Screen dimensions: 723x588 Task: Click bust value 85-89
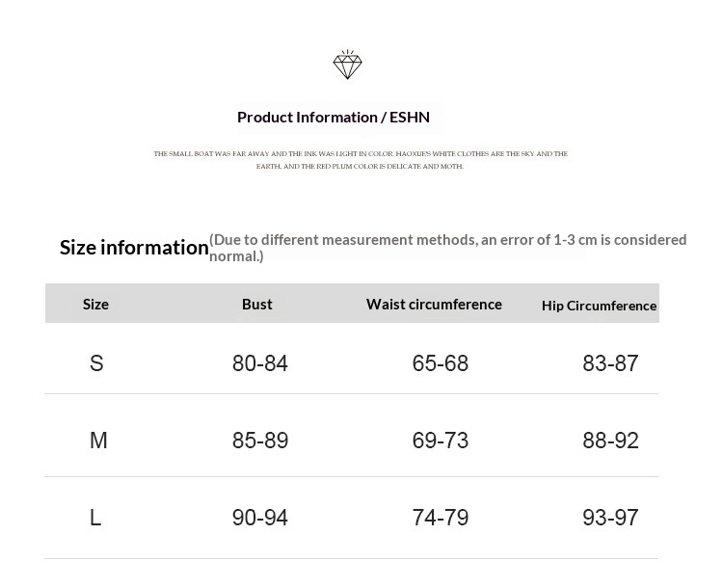(x=260, y=441)
